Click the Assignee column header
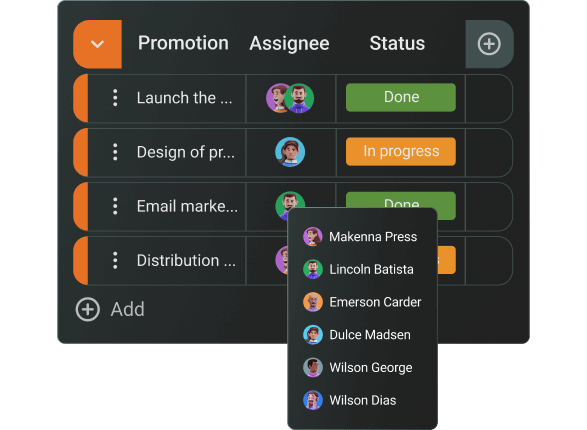Viewport: 587px width, 430px height. point(289,44)
